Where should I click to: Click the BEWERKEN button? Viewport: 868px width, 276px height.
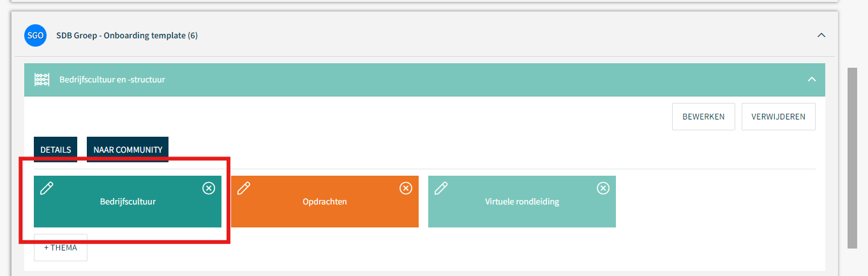click(703, 117)
